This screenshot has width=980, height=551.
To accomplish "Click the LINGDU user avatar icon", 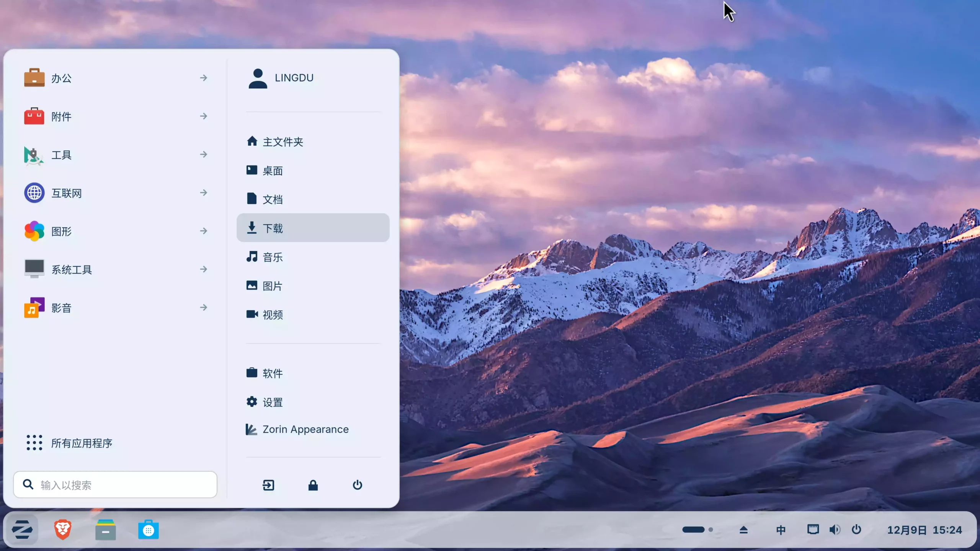I will coord(257,78).
